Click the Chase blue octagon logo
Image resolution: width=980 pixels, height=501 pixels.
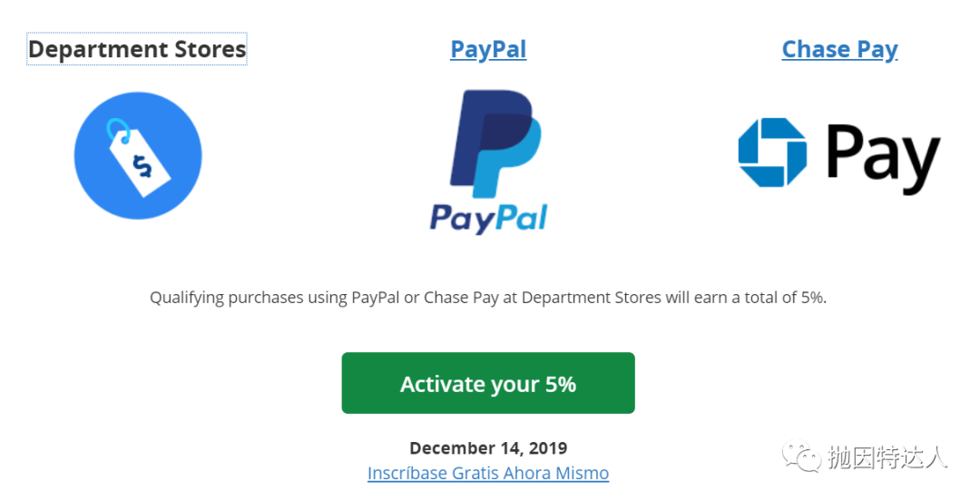pyautogui.click(x=772, y=152)
